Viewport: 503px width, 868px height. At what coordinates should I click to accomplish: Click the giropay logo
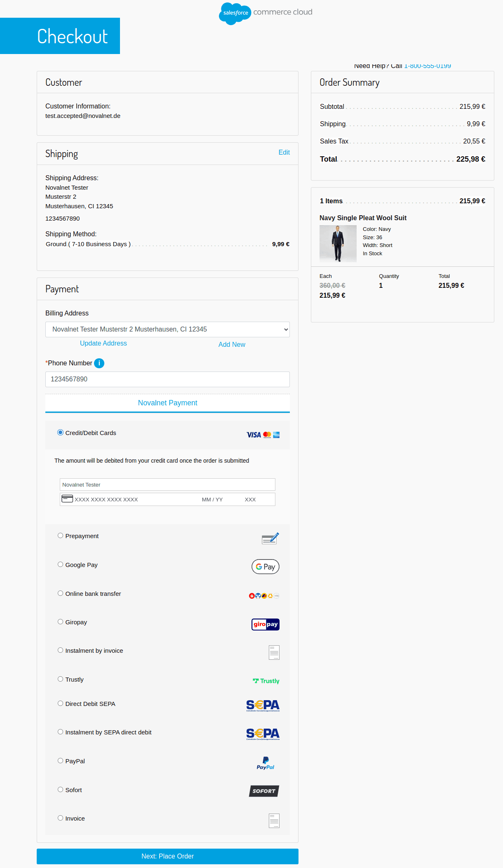click(x=266, y=624)
